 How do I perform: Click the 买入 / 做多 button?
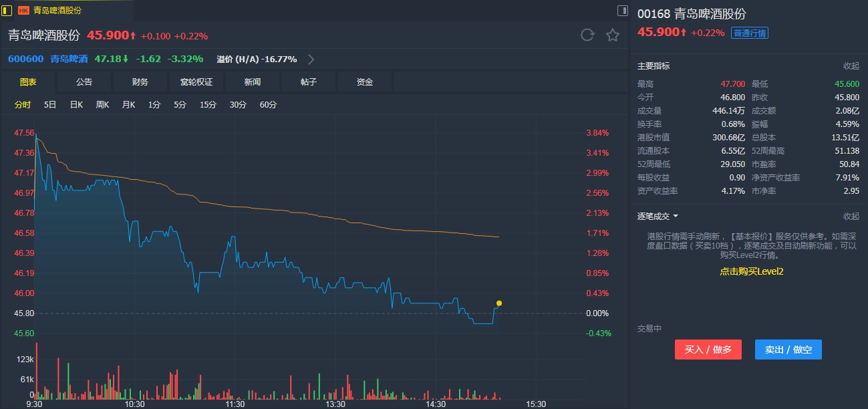point(708,350)
